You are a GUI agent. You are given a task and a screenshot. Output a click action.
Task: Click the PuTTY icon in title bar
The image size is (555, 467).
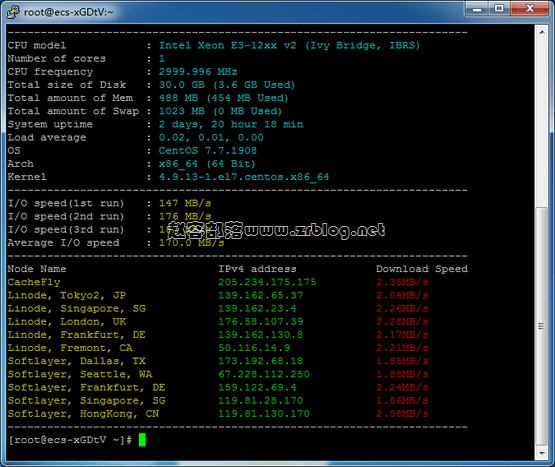13,12
